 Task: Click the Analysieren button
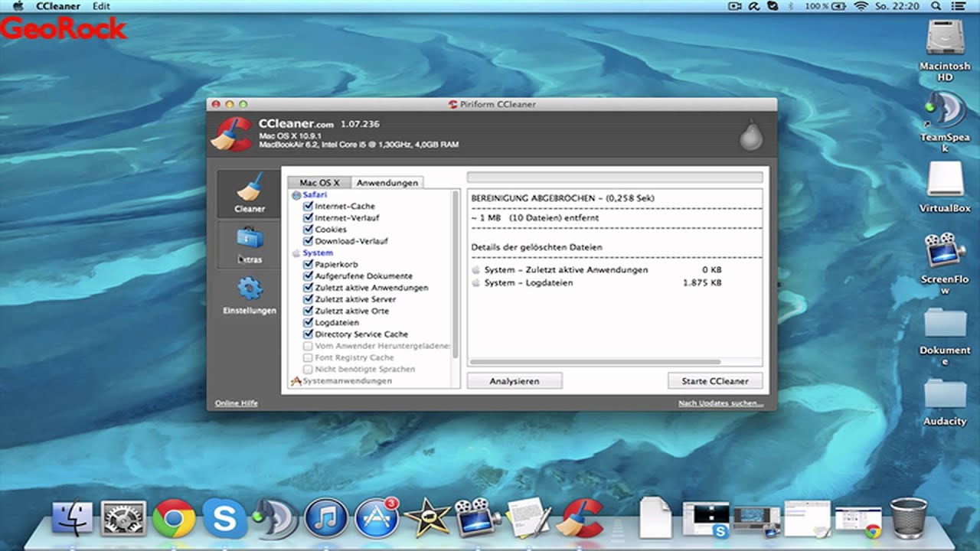click(514, 381)
